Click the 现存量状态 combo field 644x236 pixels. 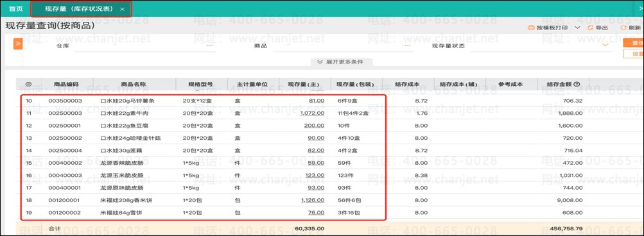tap(540, 46)
